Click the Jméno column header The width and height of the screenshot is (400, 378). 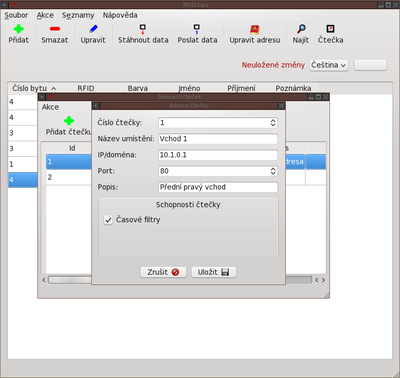click(x=189, y=88)
